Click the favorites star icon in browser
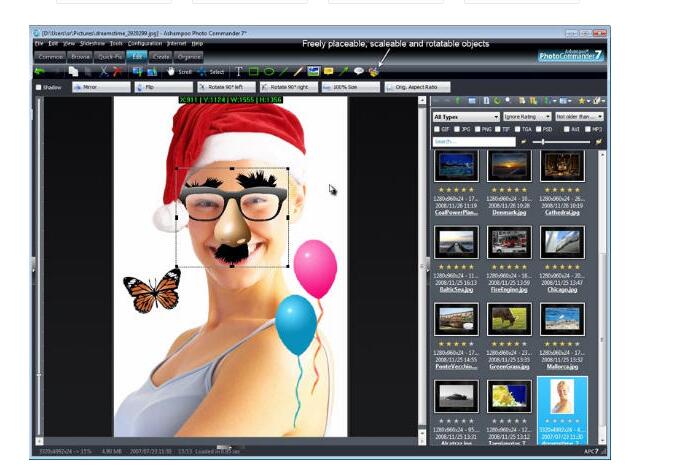Image resolution: width=673 pixels, height=467 pixels. [583, 101]
